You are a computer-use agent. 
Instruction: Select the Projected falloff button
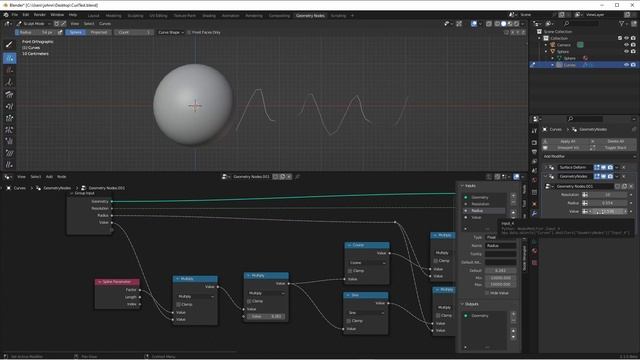tap(99, 32)
